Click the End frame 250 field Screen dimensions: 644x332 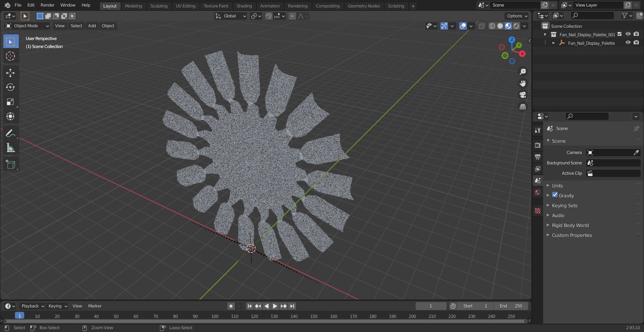point(511,306)
